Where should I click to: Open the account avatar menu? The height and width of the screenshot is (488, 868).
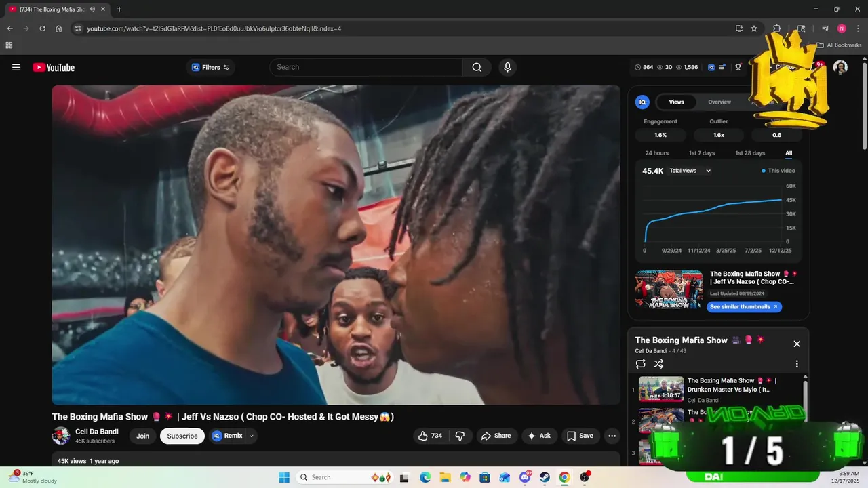pyautogui.click(x=840, y=67)
